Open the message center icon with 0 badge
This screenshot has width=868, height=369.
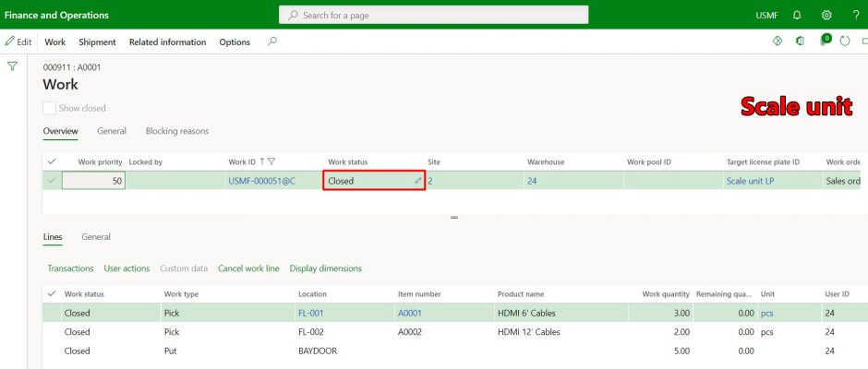pyautogui.click(x=825, y=40)
